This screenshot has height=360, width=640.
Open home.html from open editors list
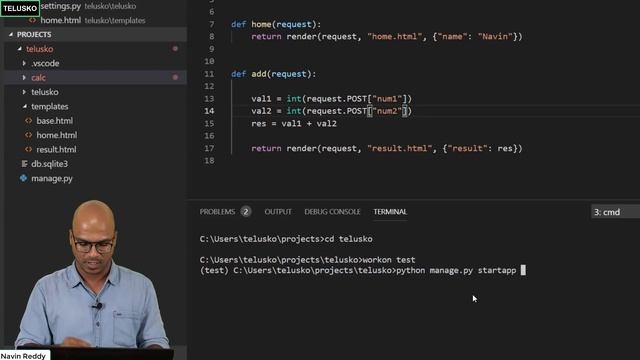click(61, 20)
